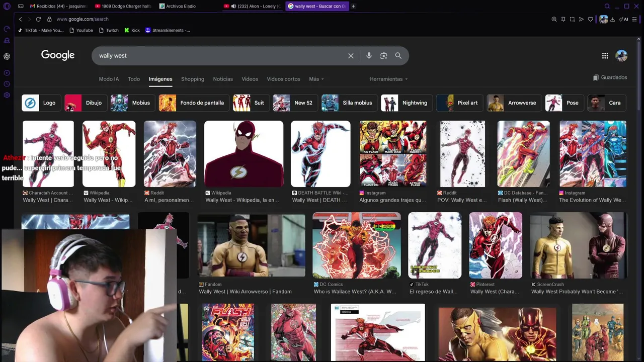Open the YouTube bookmark
Viewport: 644px width, 362px height.
tap(81, 30)
